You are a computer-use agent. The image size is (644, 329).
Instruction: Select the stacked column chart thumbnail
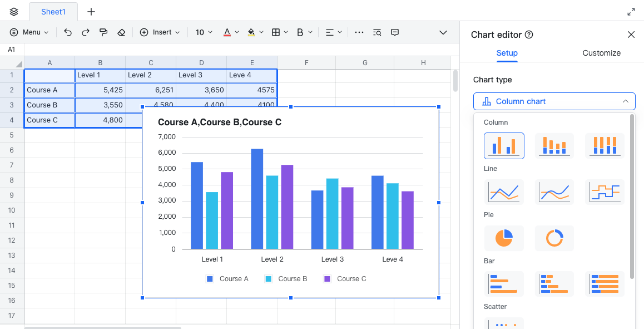[x=554, y=145]
